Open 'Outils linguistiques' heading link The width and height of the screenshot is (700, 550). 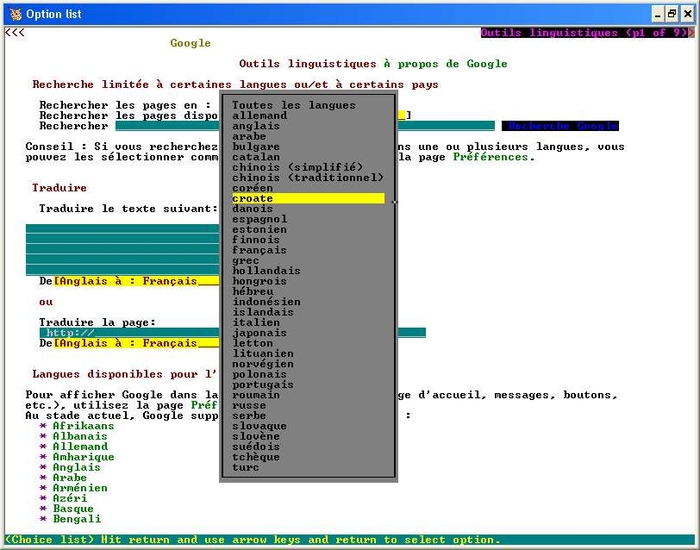point(308,64)
